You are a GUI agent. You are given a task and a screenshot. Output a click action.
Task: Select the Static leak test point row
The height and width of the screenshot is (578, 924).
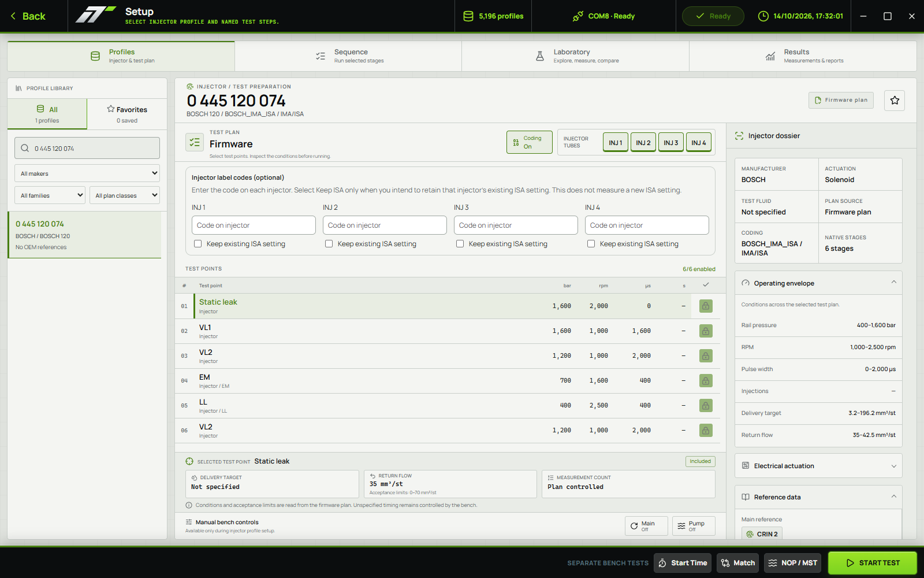[x=448, y=306]
